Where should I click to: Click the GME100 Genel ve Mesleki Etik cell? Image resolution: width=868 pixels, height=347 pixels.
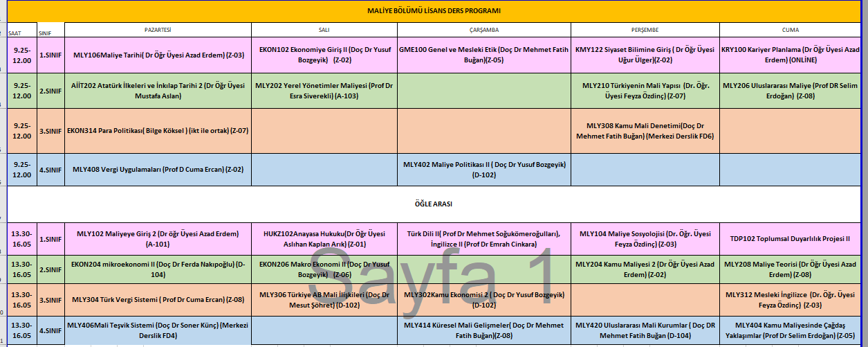coord(483,55)
